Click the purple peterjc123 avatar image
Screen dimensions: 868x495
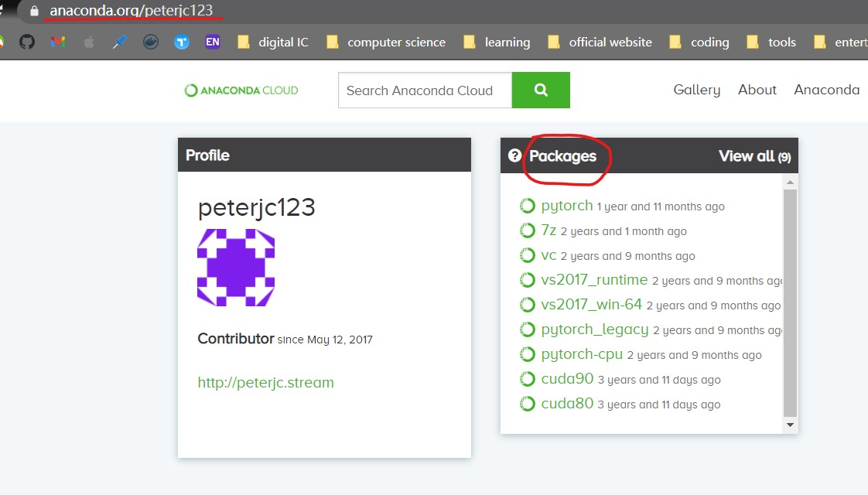click(x=236, y=268)
